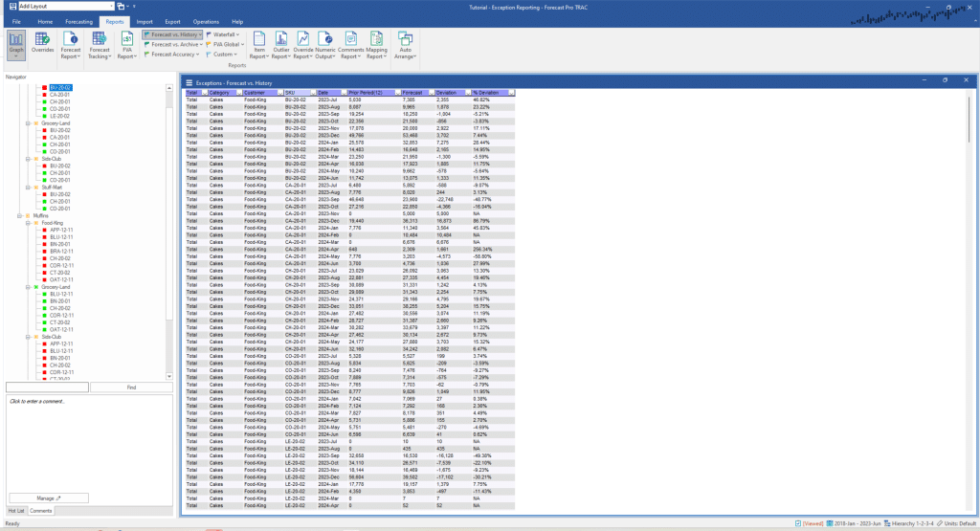The height and width of the screenshot is (531, 980).
Task: Open the Overrides view
Action: (x=42, y=42)
